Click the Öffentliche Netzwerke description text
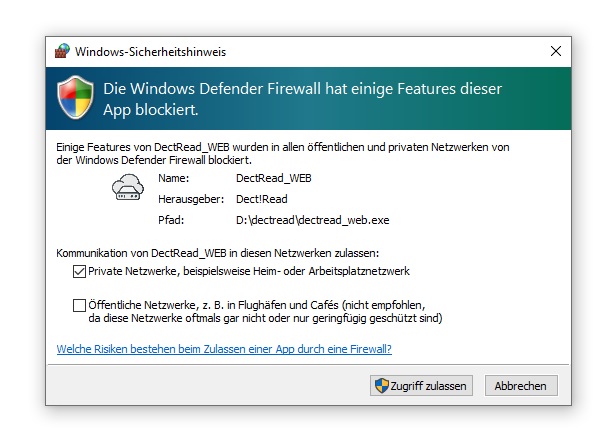The height and width of the screenshot is (446, 616). pos(265,312)
